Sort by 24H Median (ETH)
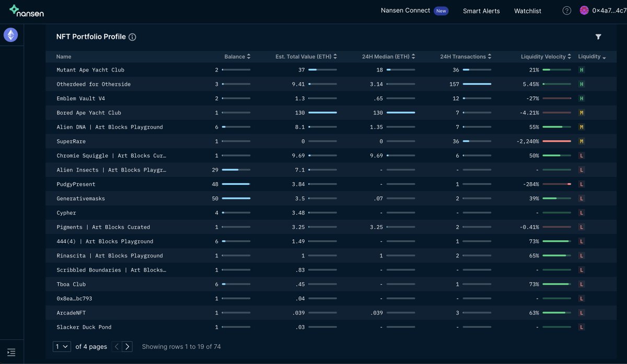627x364 pixels. coord(389,56)
